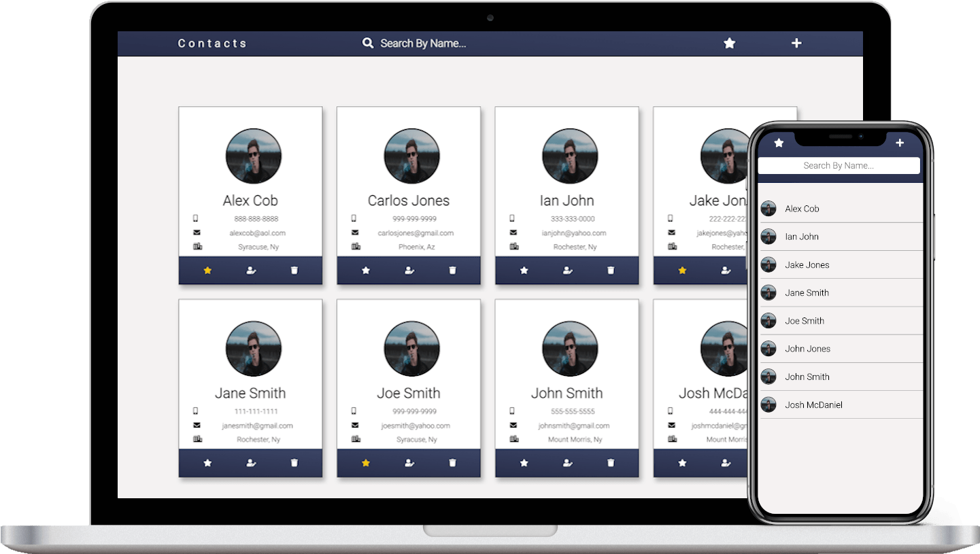
Task: Click the magnifier search icon in header
Action: (368, 44)
